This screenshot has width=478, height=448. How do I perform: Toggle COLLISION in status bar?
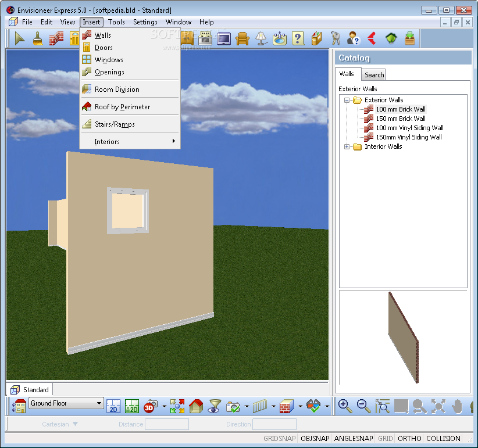click(443, 438)
